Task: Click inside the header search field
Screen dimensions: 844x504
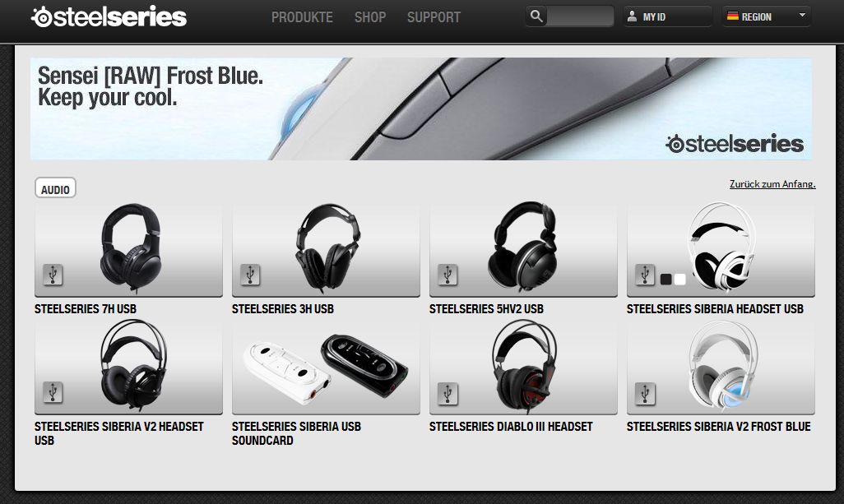Action: click(x=580, y=16)
